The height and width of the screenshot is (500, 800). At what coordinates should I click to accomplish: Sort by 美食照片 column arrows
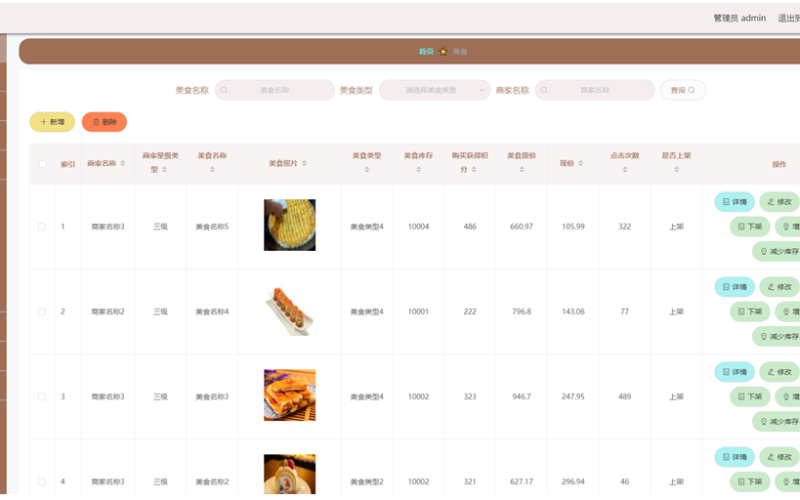coord(304,163)
